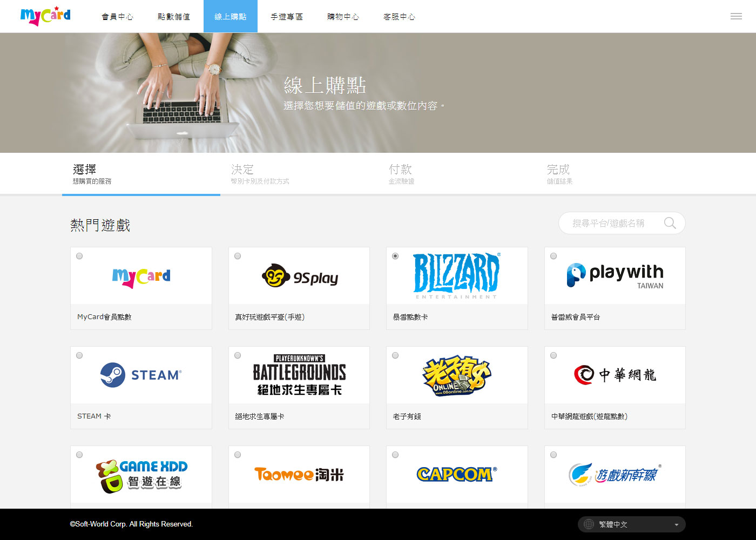
Task: Open 會員中心 menu
Action: pyautogui.click(x=118, y=17)
